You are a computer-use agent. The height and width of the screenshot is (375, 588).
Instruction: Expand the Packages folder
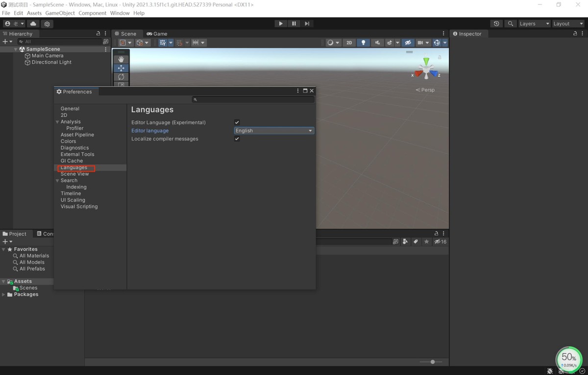tap(4, 295)
